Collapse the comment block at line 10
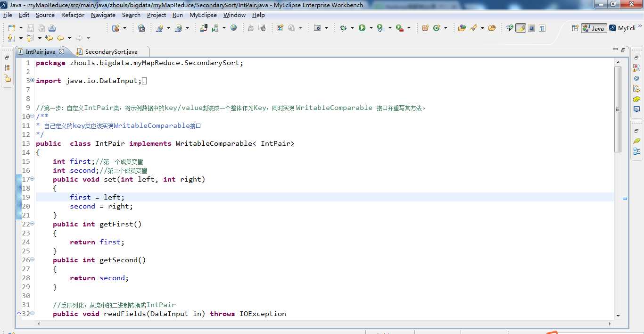This screenshot has height=334, width=644. (32, 117)
